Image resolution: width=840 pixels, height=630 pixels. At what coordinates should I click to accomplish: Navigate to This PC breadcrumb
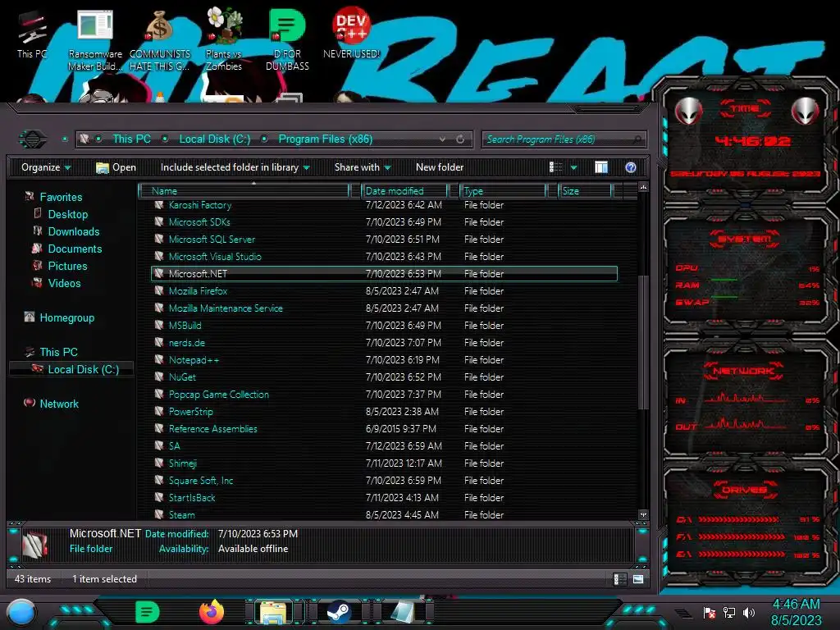tap(132, 139)
